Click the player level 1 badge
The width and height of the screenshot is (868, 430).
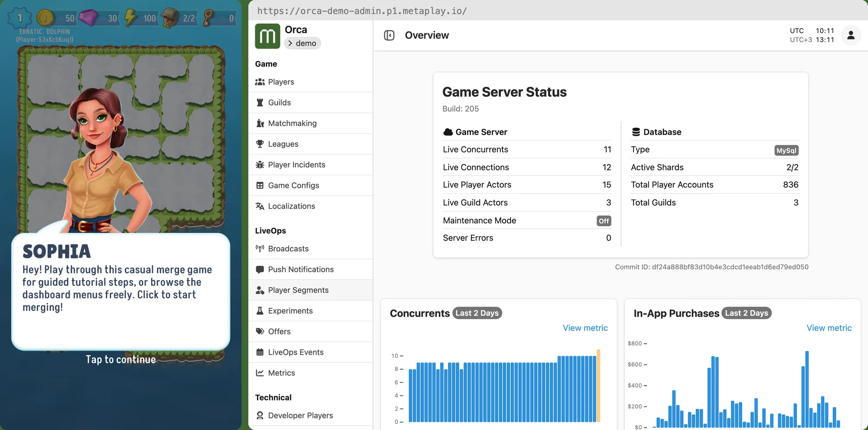pos(20,18)
